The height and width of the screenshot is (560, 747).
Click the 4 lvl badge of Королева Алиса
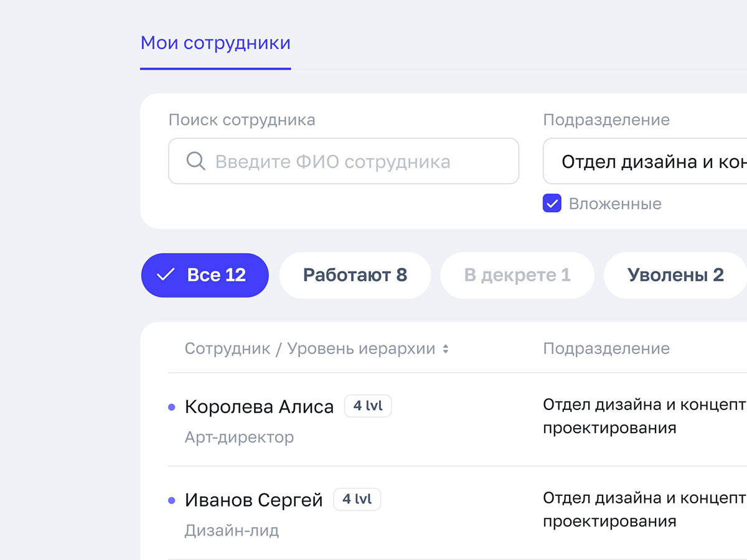click(367, 406)
